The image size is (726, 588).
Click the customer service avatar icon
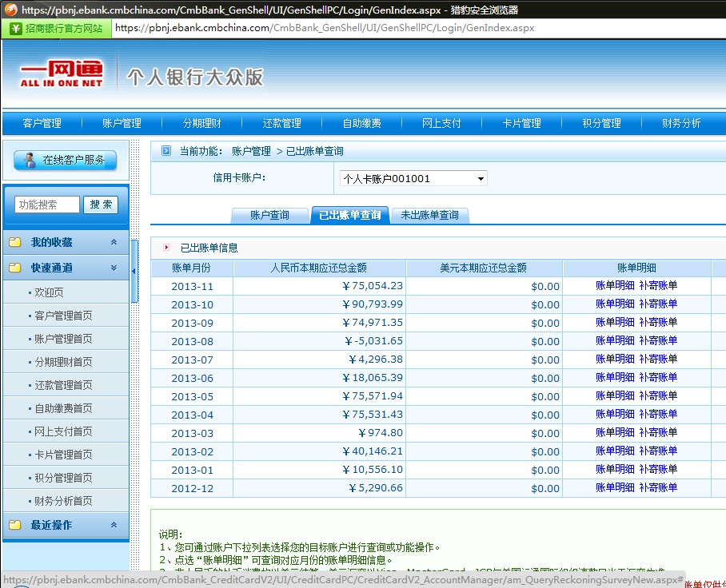pyautogui.click(x=30, y=160)
